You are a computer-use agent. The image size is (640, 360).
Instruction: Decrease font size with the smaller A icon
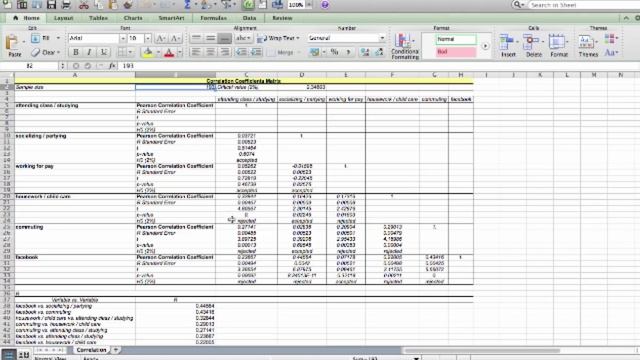[175, 38]
